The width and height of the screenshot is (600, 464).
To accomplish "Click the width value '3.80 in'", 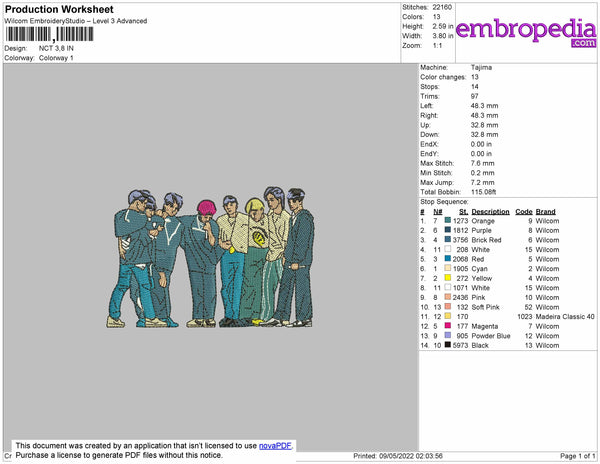I will pyautogui.click(x=443, y=36).
